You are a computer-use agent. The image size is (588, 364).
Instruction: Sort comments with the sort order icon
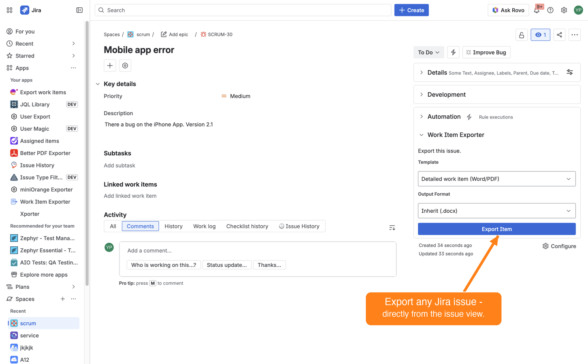pyautogui.click(x=392, y=227)
